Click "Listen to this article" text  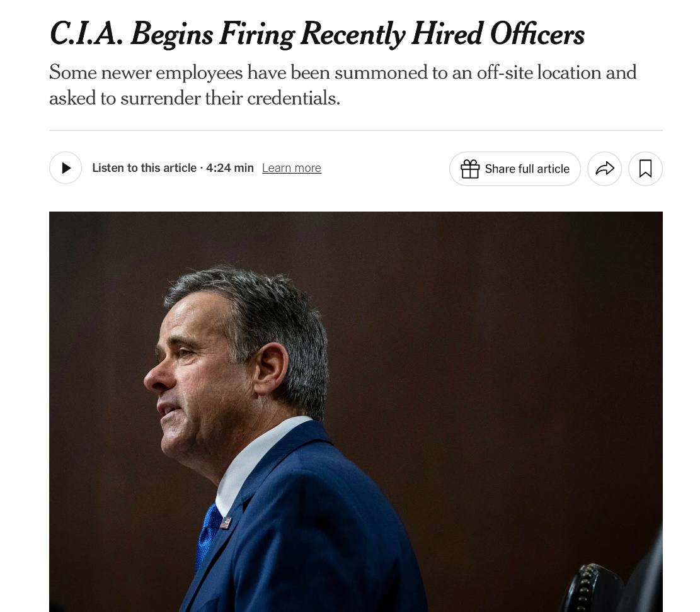144,168
